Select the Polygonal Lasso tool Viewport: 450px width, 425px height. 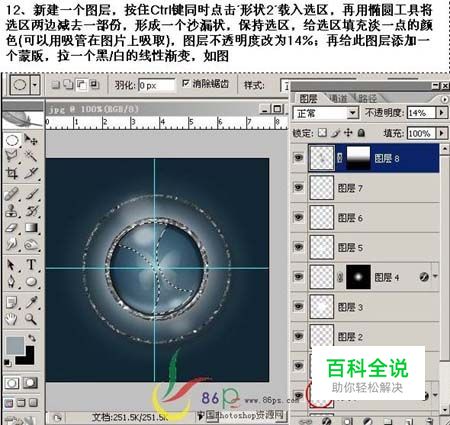[x=12, y=155]
